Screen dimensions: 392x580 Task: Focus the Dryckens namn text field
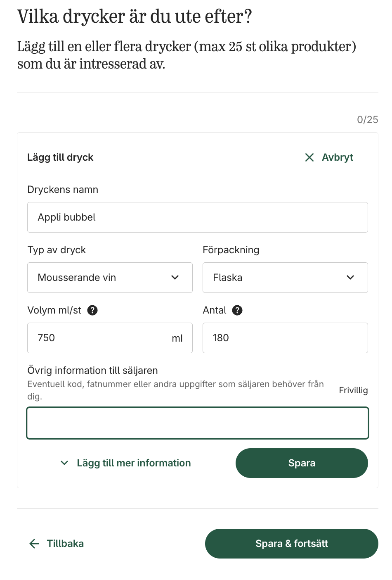(x=197, y=217)
